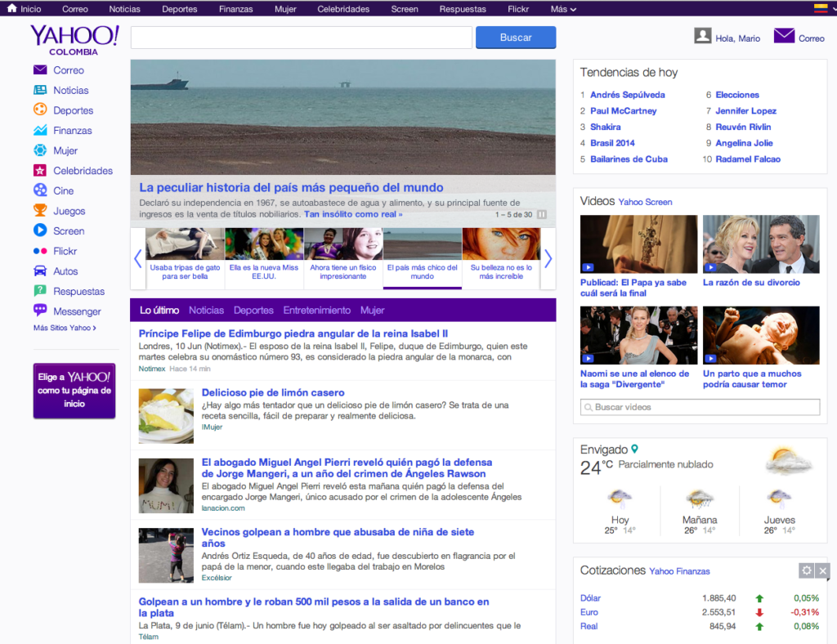
Task: Play the parto video thumbnail
Action: point(761,335)
